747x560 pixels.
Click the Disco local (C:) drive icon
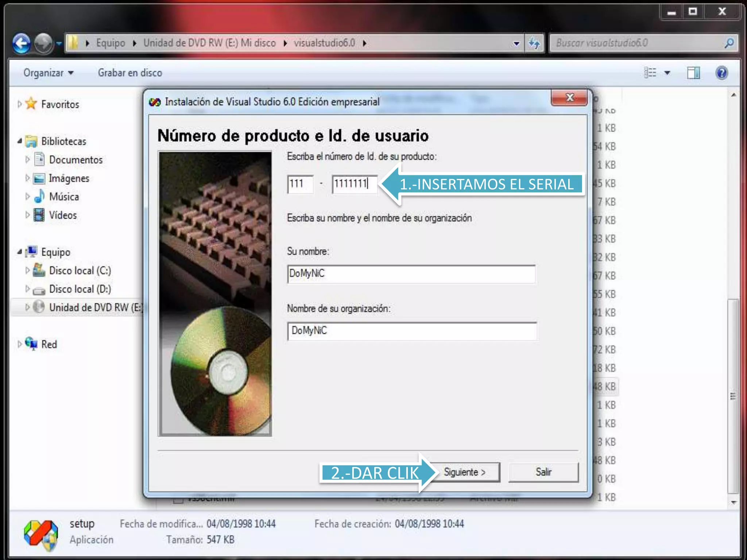(39, 270)
